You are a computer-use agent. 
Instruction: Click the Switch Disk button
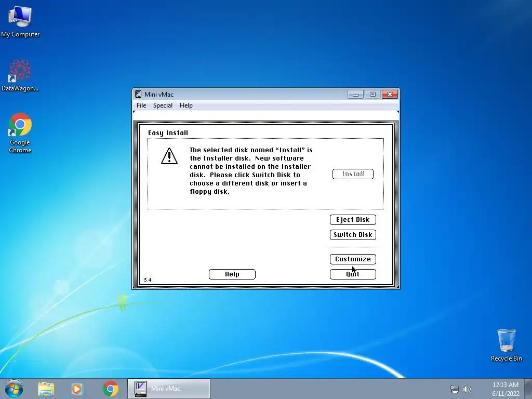(x=353, y=234)
